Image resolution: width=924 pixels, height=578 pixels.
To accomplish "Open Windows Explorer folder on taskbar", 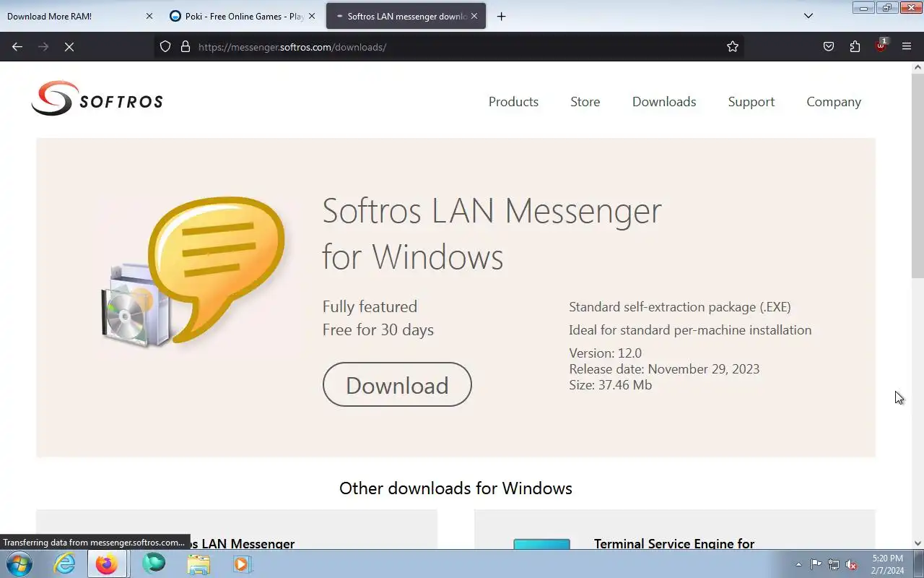I will (x=198, y=564).
